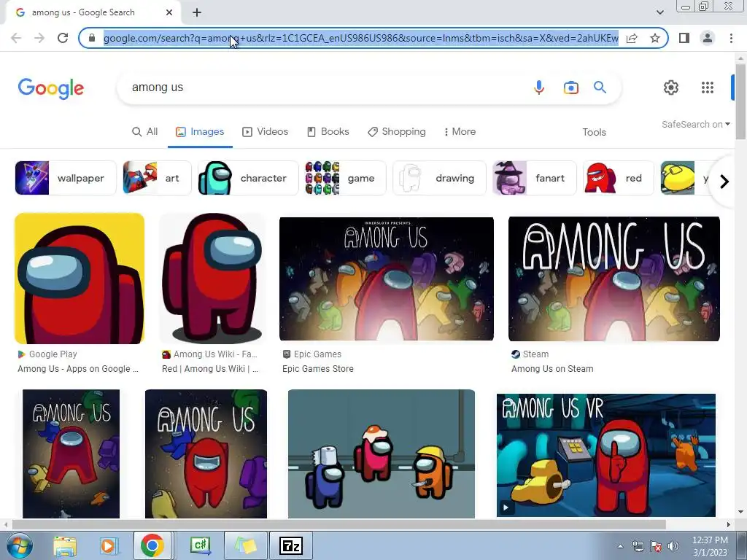
Task: Start voice search with the microphone icon
Action: (539, 87)
